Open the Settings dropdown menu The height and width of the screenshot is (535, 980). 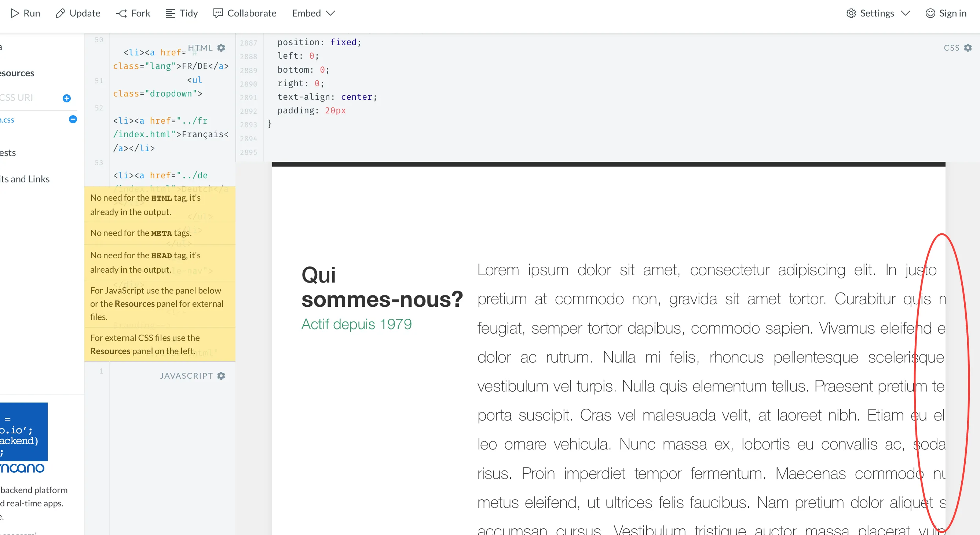coord(878,13)
